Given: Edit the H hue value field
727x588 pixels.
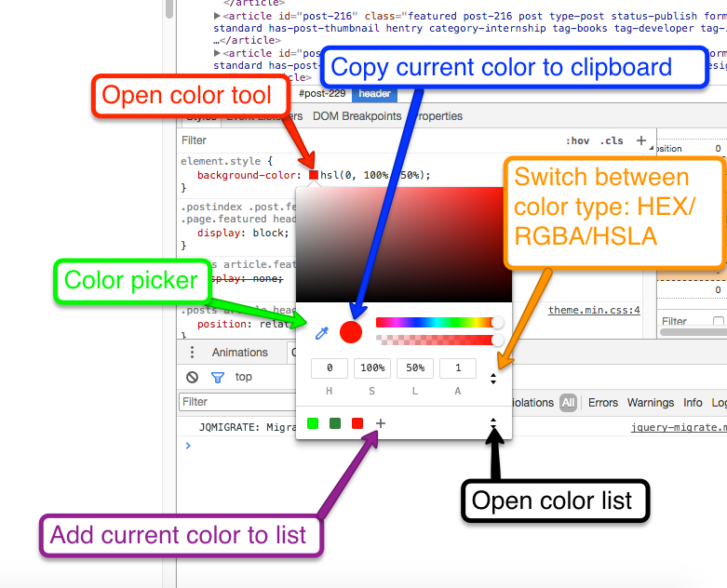Looking at the screenshot, I should click(330, 367).
